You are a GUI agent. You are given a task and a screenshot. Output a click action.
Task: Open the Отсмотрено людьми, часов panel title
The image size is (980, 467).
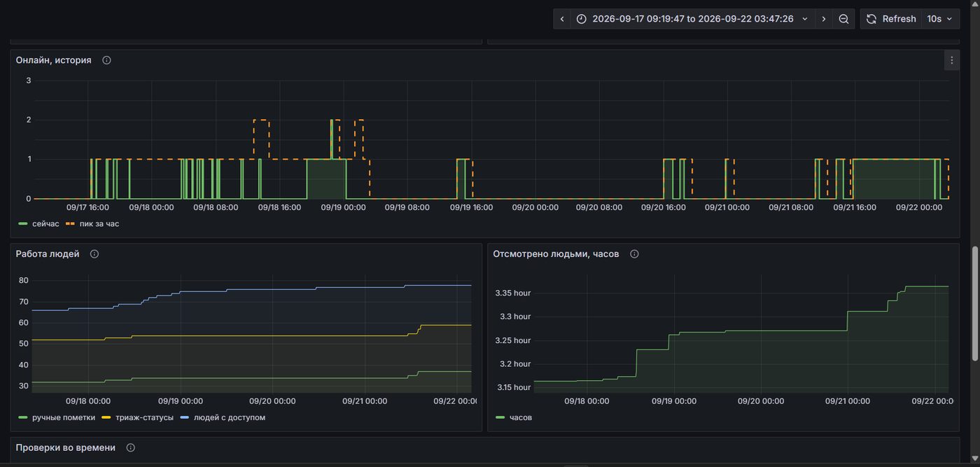click(x=556, y=254)
